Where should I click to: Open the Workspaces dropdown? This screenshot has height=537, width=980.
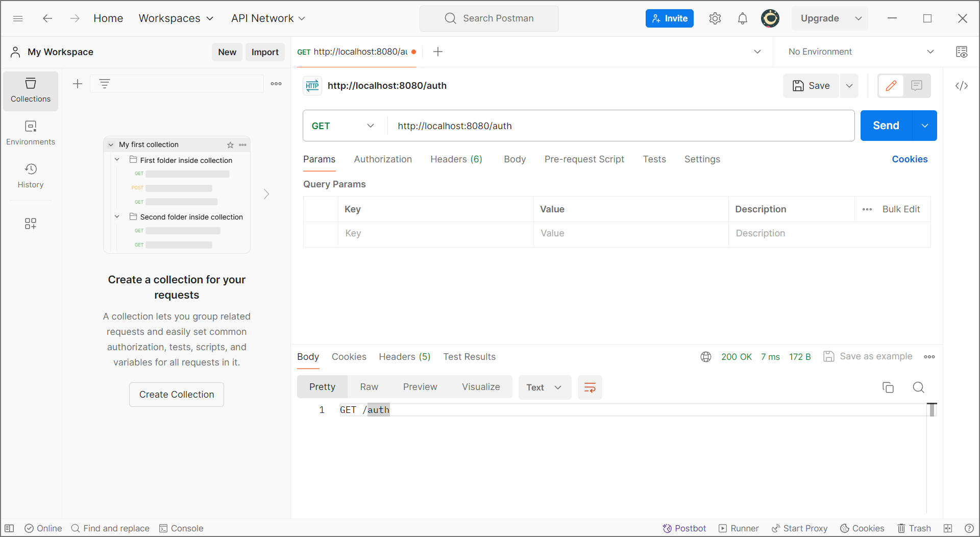[176, 18]
